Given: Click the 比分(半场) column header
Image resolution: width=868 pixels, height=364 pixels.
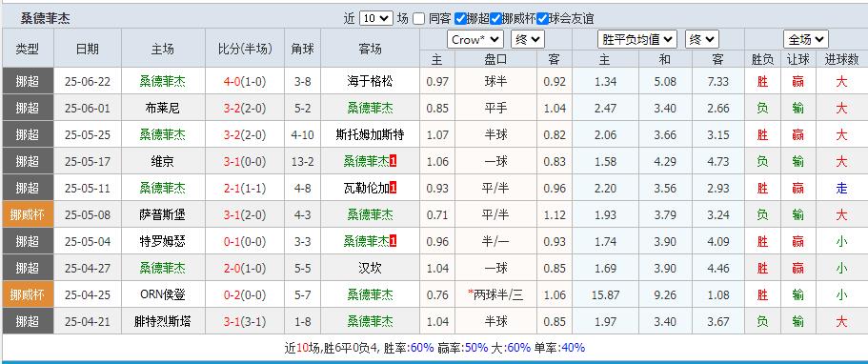Looking at the screenshot, I should point(245,49).
